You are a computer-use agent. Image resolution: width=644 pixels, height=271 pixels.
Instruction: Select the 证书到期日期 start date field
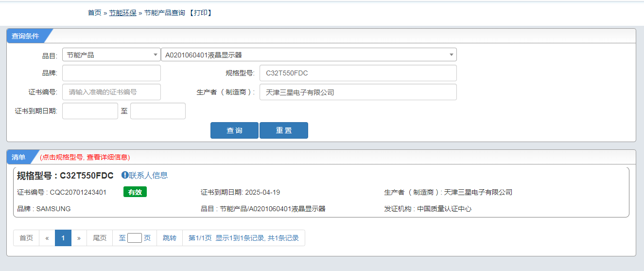(x=90, y=111)
